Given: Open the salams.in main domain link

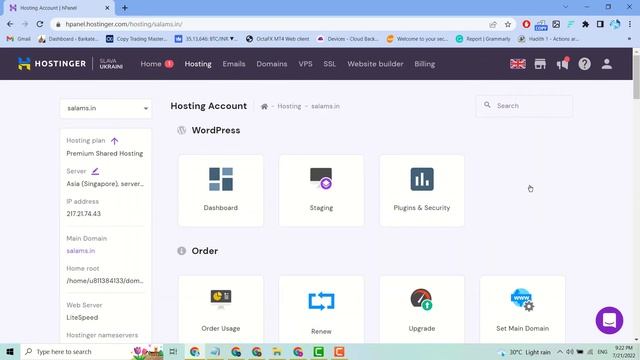Looking at the screenshot, I should pos(81,251).
